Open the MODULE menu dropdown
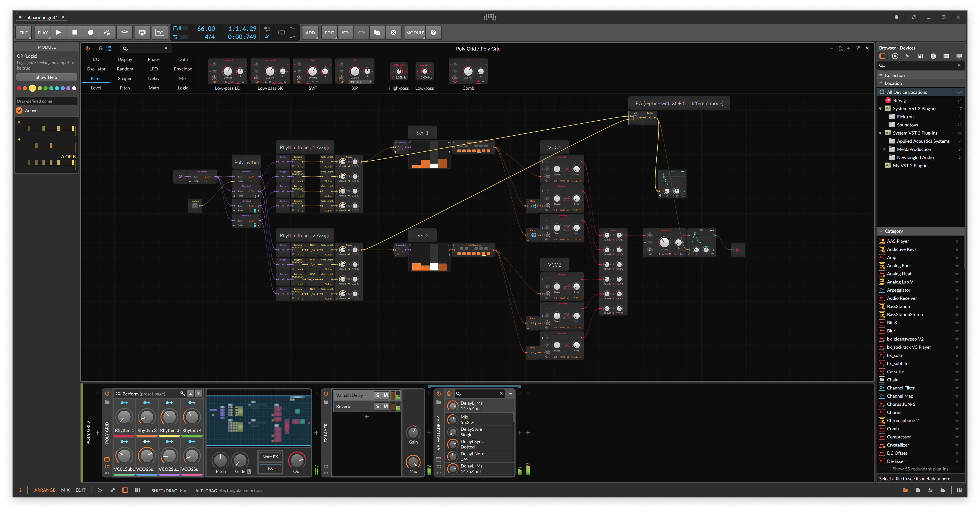This screenshot has width=980, height=512. pyautogui.click(x=415, y=32)
